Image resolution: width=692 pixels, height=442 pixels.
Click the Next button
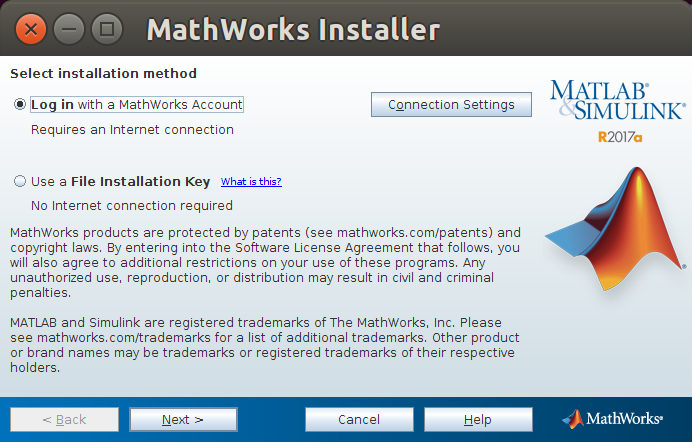pyautogui.click(x=183, y=420)
